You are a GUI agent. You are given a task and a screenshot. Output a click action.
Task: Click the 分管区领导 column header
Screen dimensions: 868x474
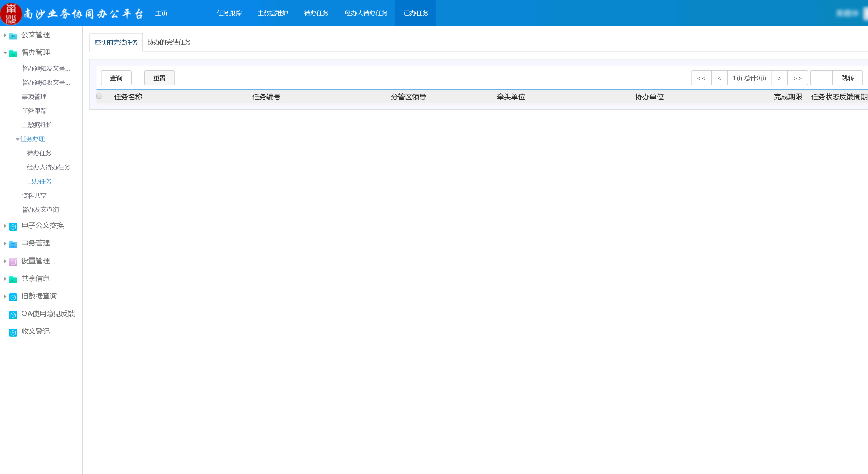[408, 97]
